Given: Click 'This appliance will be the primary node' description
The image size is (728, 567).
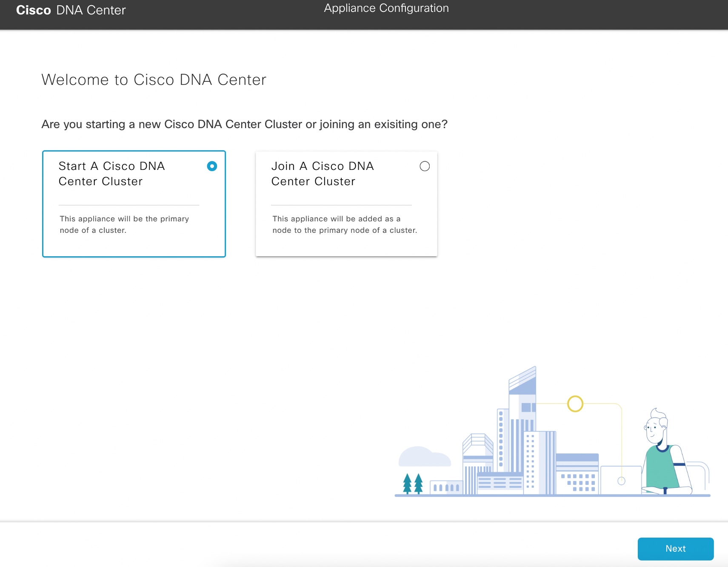Looking at the screenshot, I should 124,224.
